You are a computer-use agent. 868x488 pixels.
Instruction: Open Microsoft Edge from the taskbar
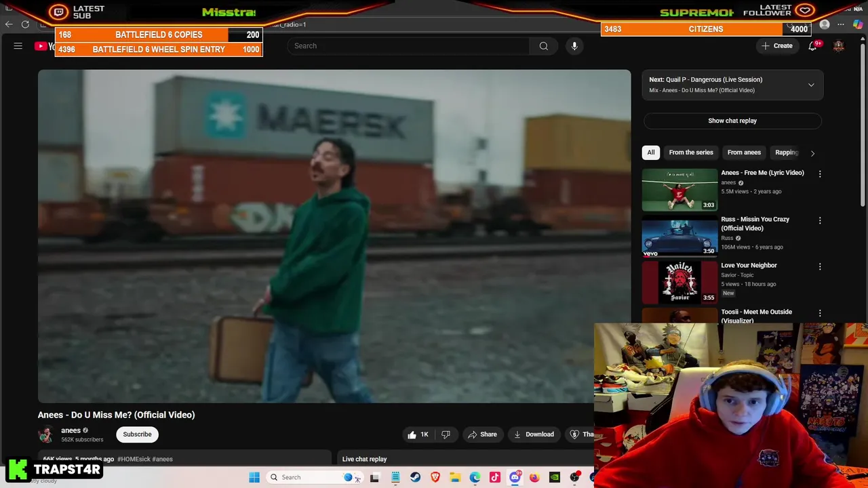click(475, 477)
